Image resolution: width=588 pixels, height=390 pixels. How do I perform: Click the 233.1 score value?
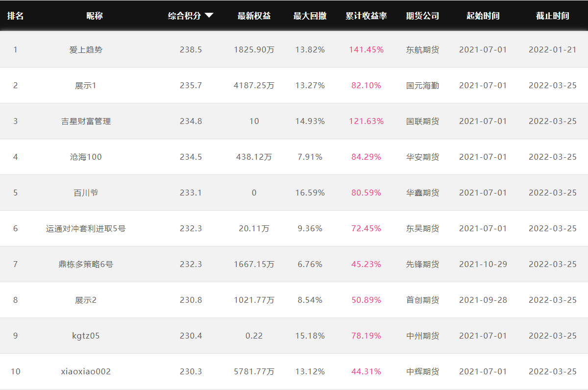click(x=191, y=193)
